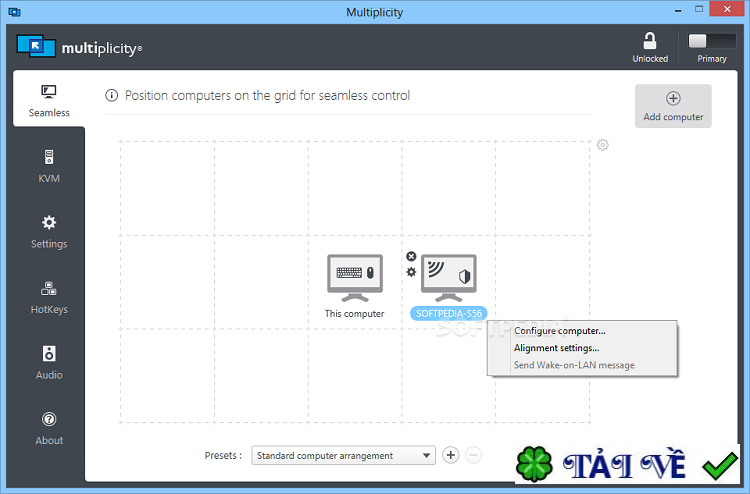Click the title bar app icon
The width and height of the screenshot is (750, 494).
pos(14,12)
